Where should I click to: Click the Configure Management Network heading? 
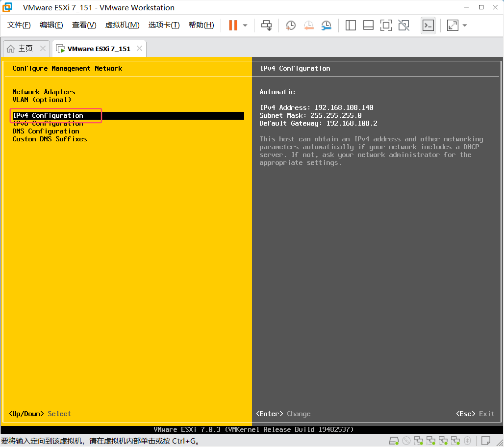67,68
